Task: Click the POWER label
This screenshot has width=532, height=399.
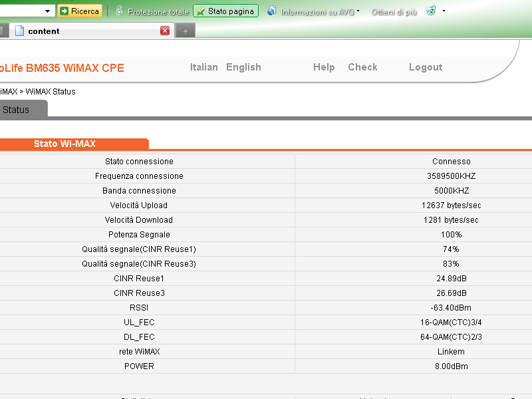Action: point(139,366)
